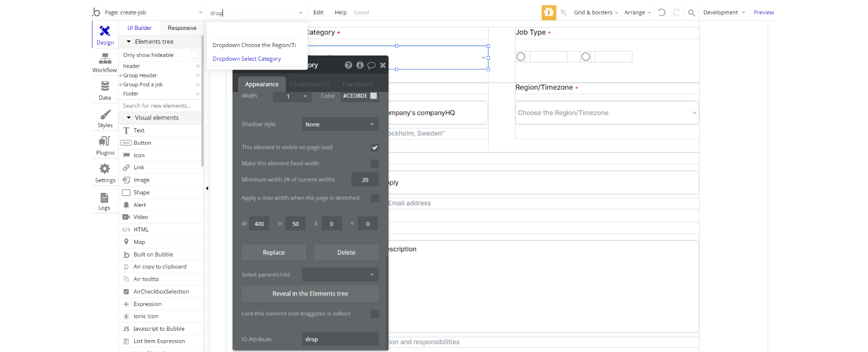Viewport: 868px width, 352px height.
Task: Open the Workflow tab icon
Action: (105, 59)
